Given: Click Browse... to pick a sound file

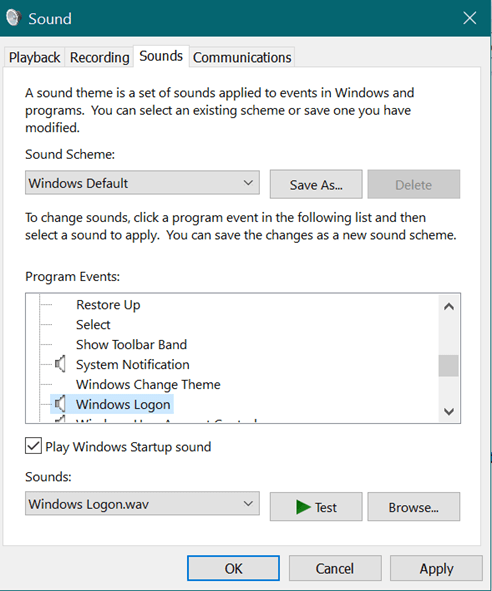Looking at the screenshot, I should point(414,507).
